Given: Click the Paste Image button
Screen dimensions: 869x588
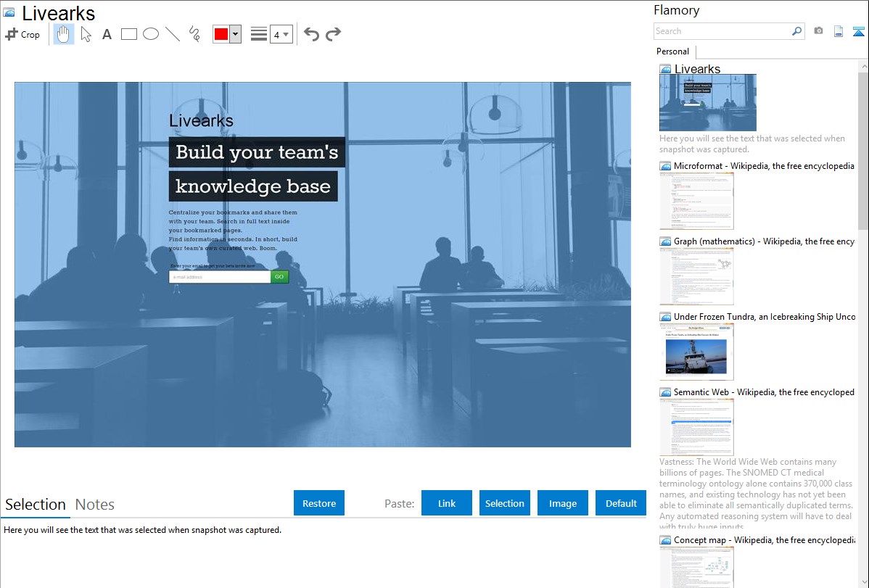Looking at the screenshot, I should [562, 503].
